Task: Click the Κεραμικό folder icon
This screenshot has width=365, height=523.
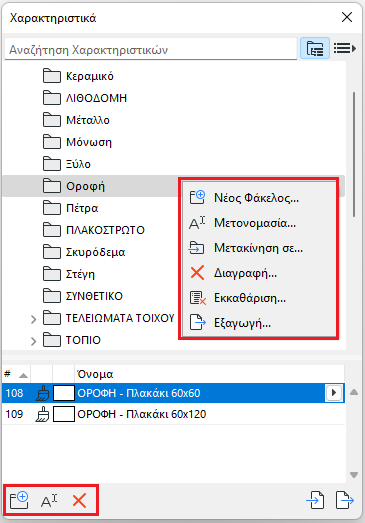Action: point(52,76)
